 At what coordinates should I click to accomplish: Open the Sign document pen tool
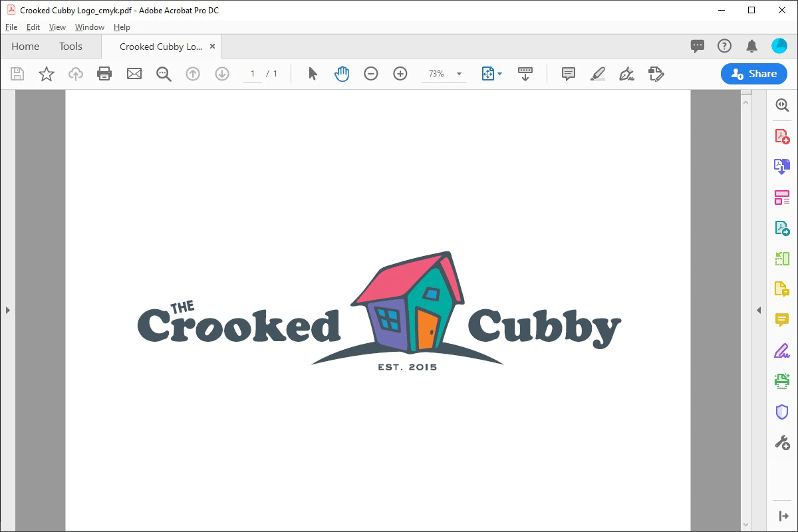(626, 74)
